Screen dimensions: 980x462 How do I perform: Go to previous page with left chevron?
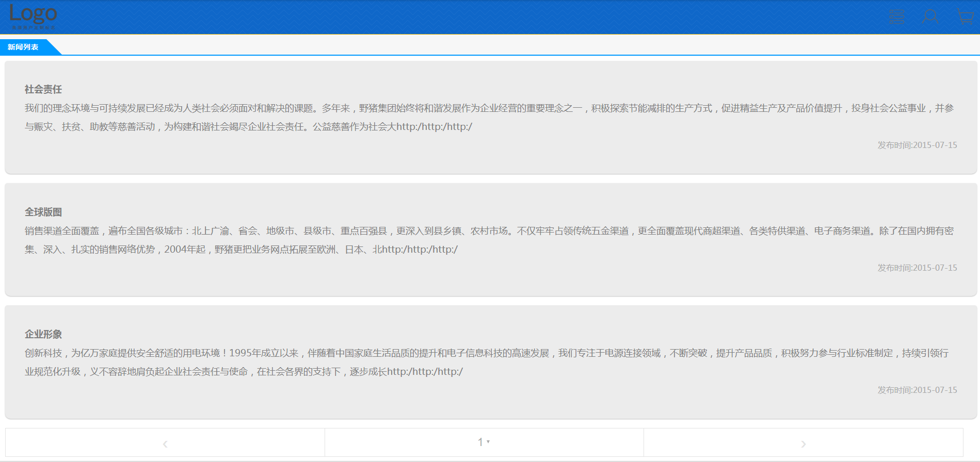tap(165, 443)
